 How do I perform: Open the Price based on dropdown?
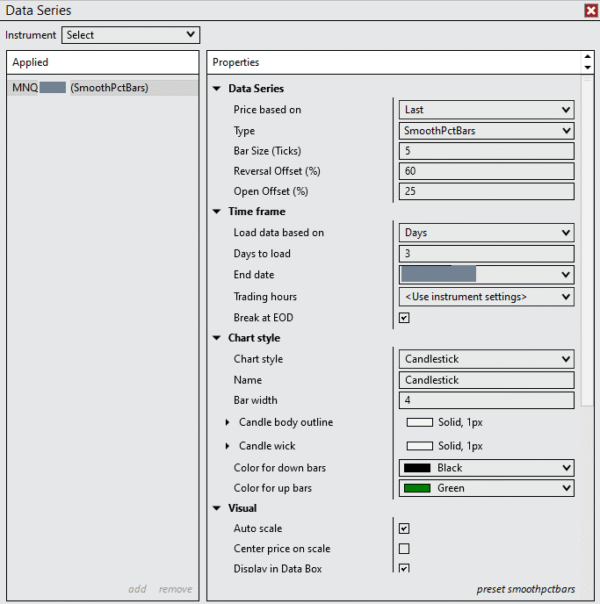click(x=486, y=110)
